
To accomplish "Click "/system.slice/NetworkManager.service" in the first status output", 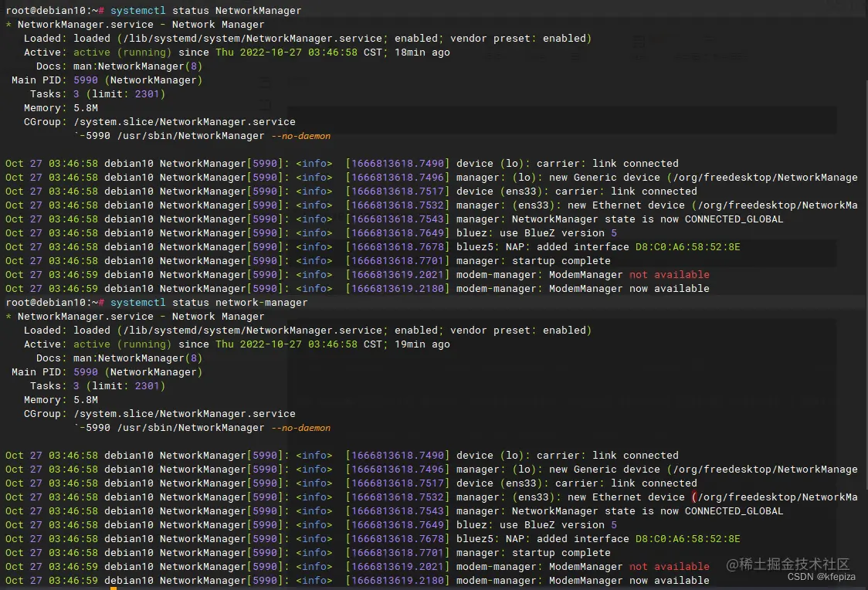I will pos(185,122).
